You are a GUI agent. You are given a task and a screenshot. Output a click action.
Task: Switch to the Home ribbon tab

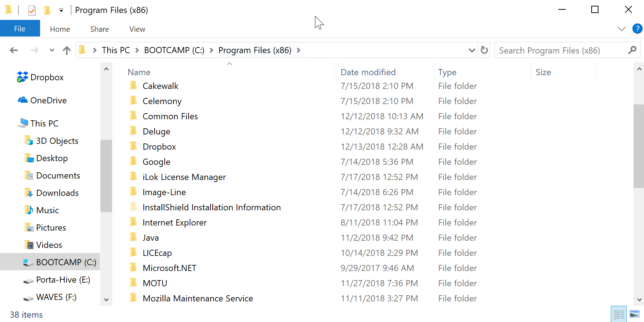click(60, 29)
